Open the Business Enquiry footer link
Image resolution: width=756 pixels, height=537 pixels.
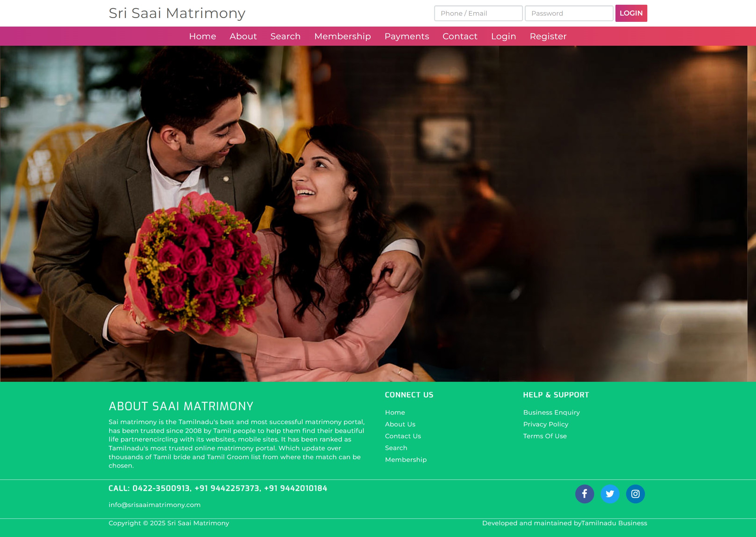click(x=551, y=412)
